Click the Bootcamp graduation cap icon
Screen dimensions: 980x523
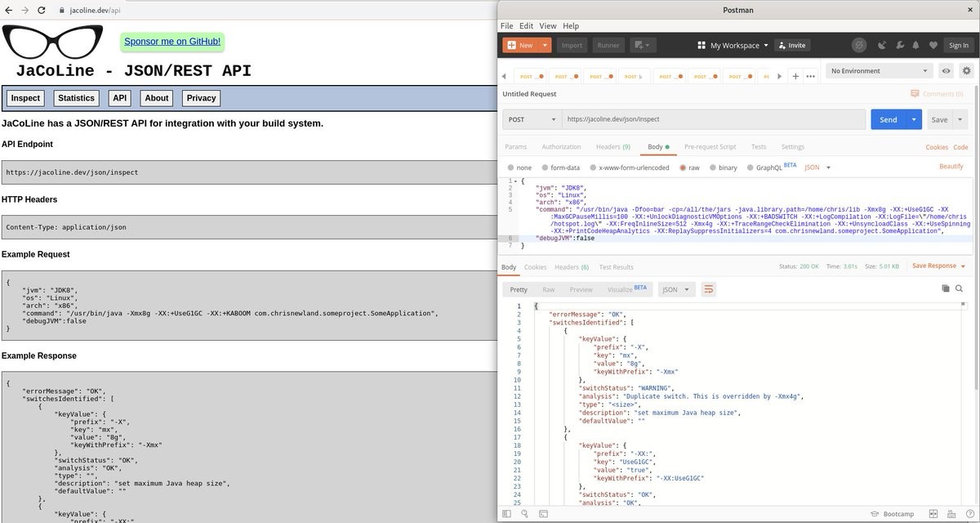coord(875,514)
